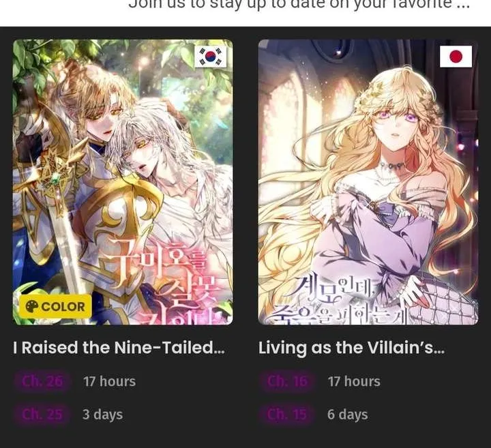Select the yellow COLOR badge label
Image resolution: width=491 pixels, height=448 pixels.
point(55,306)
